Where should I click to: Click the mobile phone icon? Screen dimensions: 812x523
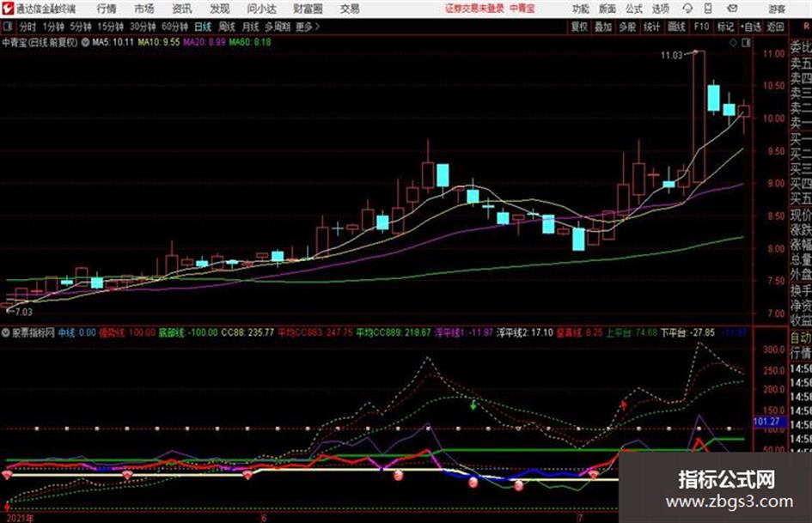[x=708, y=9]
